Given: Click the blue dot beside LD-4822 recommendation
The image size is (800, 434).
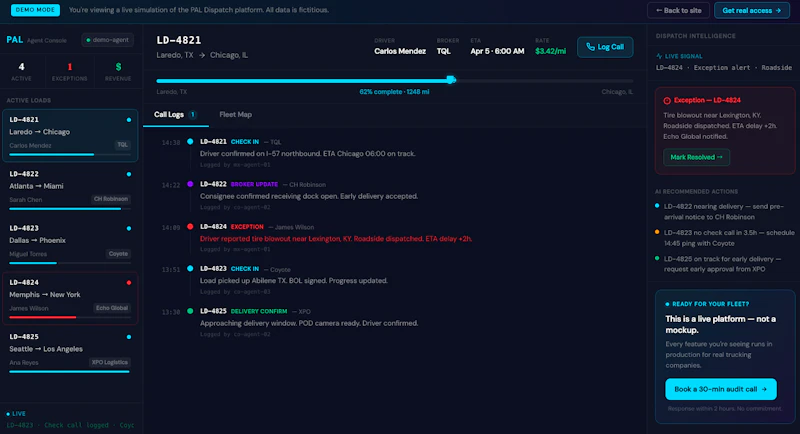Looking at the screenshot, I should [657, 206].
